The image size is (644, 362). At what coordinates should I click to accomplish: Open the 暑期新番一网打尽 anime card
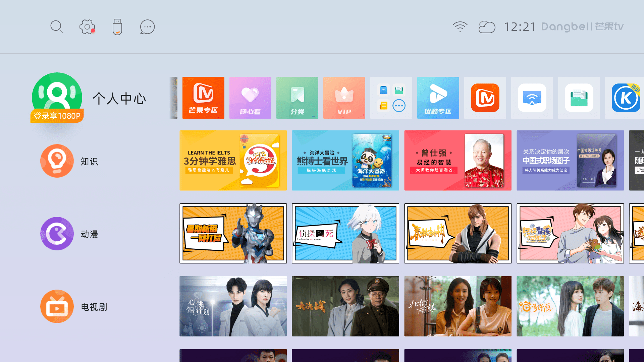233,233
